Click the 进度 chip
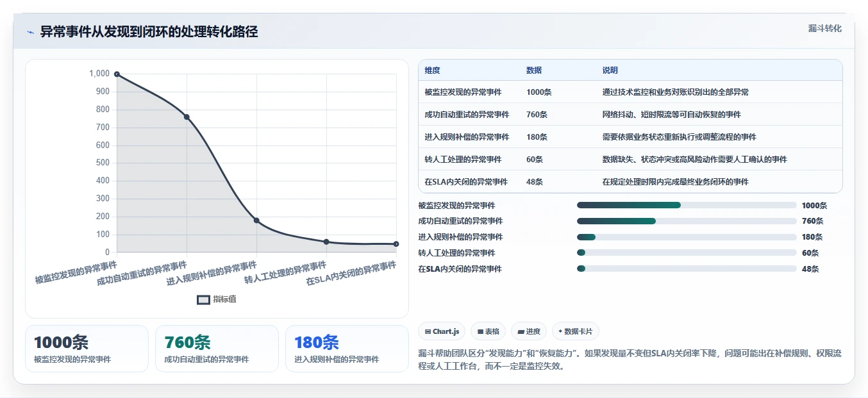 [529, 331]
